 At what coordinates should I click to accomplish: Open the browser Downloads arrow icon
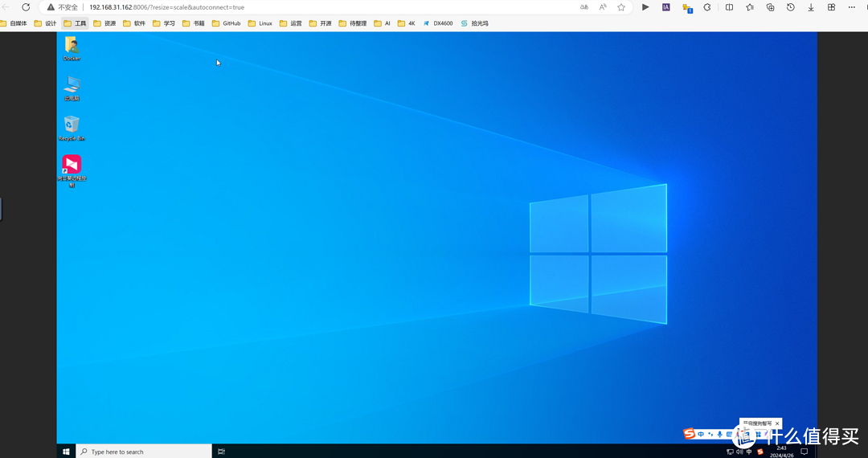point(810,7)
